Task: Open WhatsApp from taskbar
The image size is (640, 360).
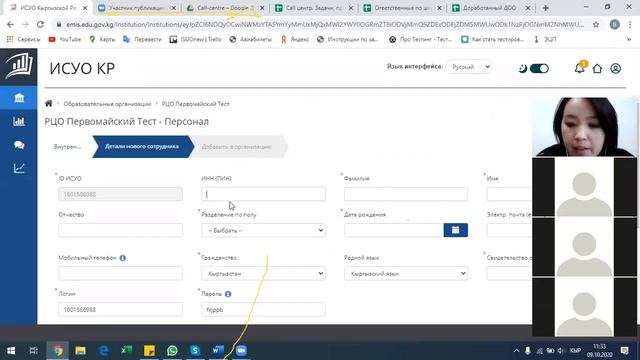Action: [x=172, y=351]
